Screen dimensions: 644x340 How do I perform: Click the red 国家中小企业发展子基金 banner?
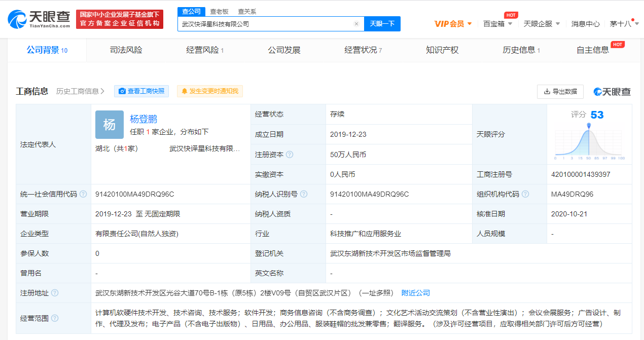tap(120, 19)
